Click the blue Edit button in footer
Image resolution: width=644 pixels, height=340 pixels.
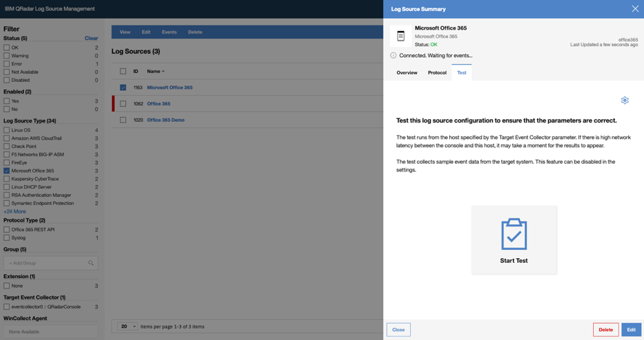[x=631, y=330]
